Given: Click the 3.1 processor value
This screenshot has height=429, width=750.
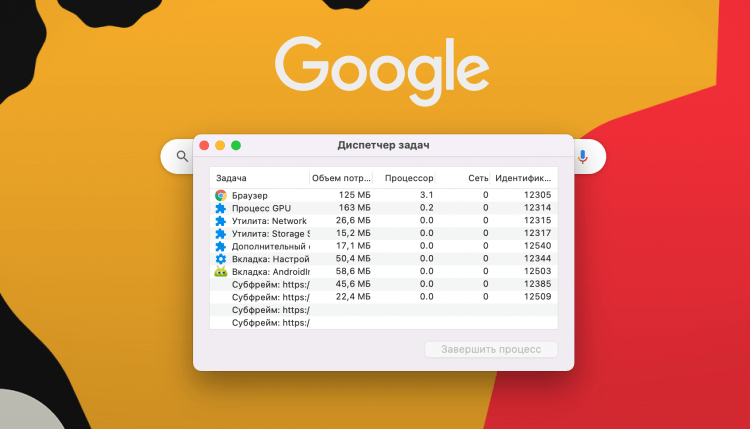Looking at the screenshot, I should pyautogui.click(x=427, y=195).
